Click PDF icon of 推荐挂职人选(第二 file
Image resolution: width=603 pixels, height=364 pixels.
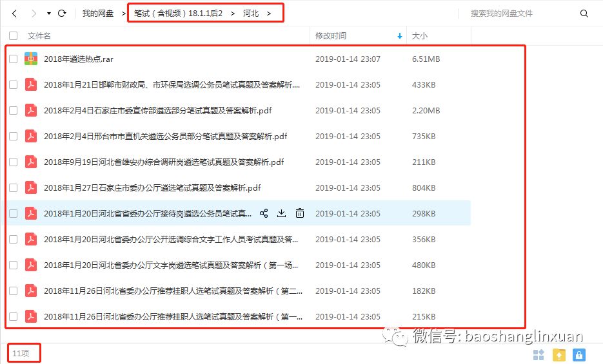click(x=31, y=291)
